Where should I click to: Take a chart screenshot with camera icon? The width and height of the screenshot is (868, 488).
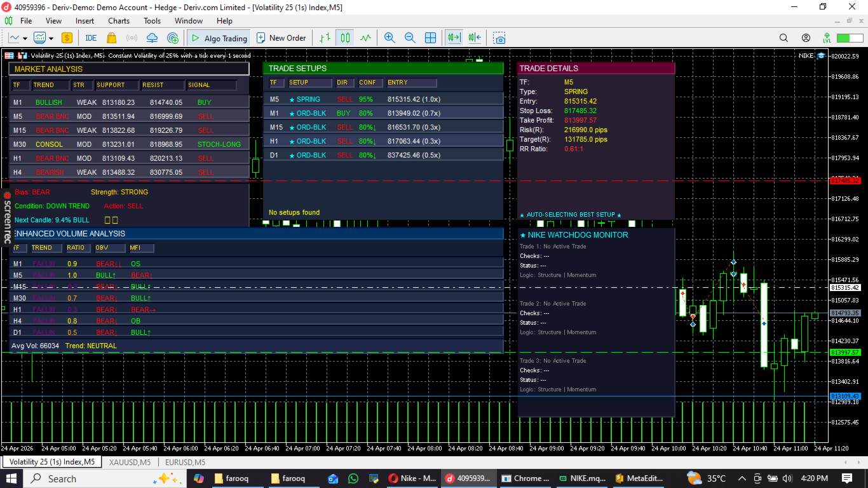[x=499, y=38]
